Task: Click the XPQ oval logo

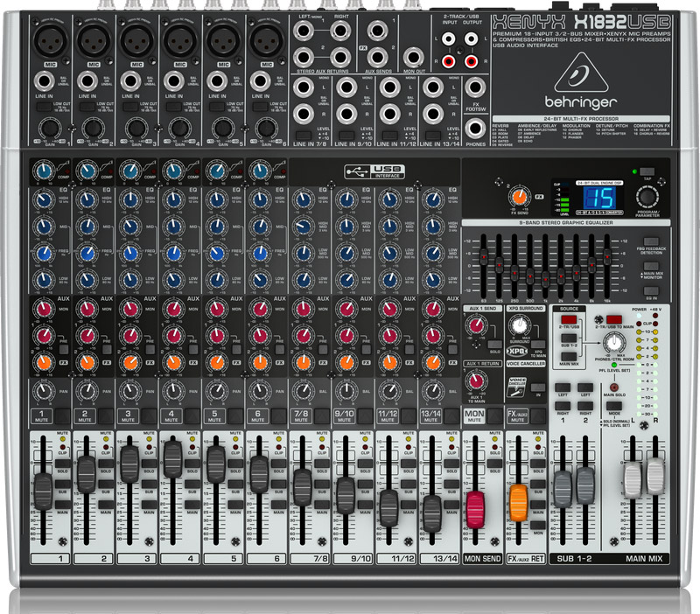Action: coord(517,352)
